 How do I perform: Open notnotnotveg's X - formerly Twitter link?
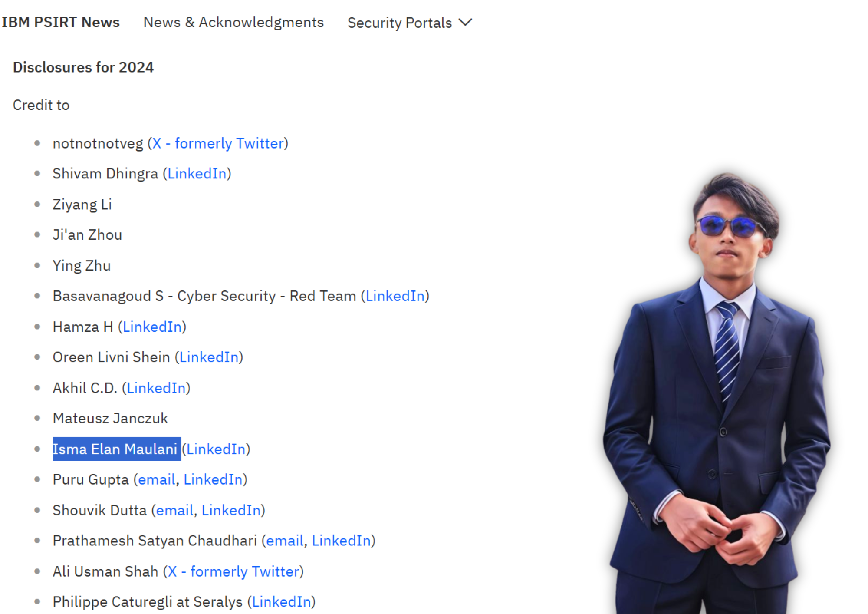pyautogui.click(x=218, y=143)
